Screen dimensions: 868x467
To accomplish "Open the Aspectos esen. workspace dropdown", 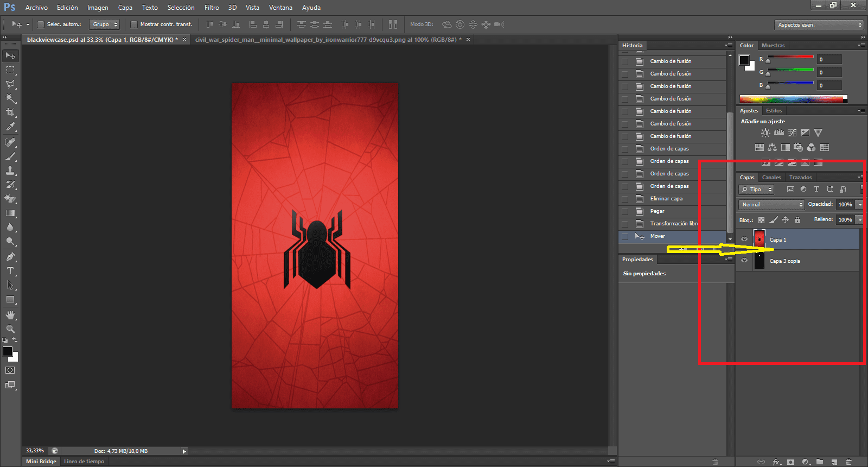I will [x=819, y=25].
